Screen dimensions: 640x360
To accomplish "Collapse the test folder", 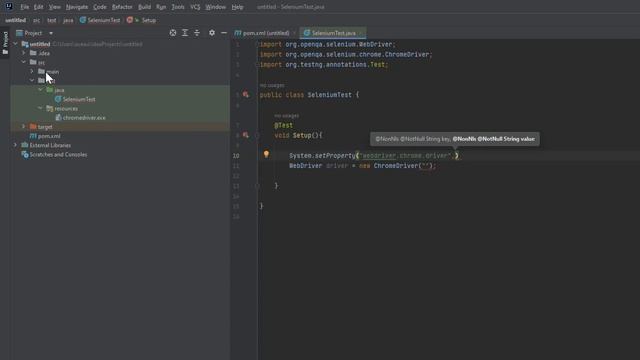I will 32,80.
